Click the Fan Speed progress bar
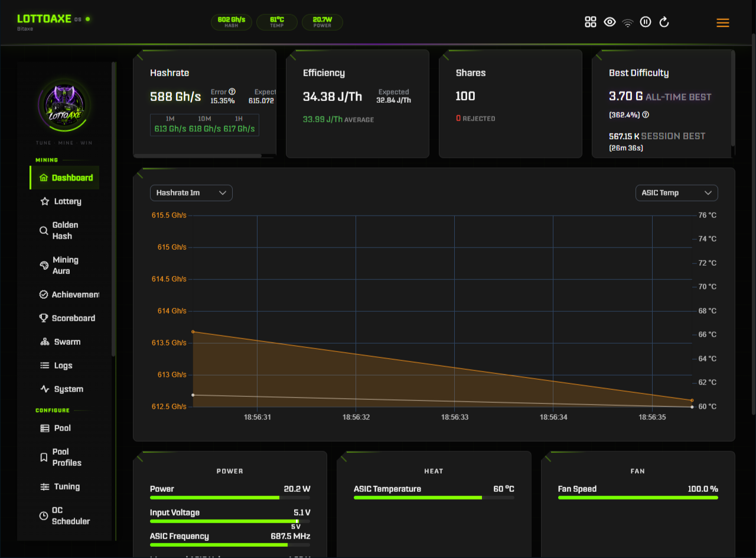Viewport: 756px width, 558px height. (638, 498)
